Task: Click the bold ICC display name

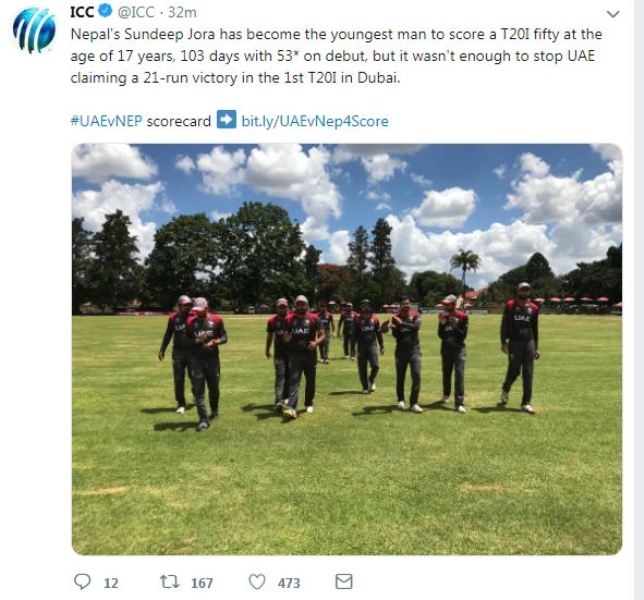Action: click(83, 12)
